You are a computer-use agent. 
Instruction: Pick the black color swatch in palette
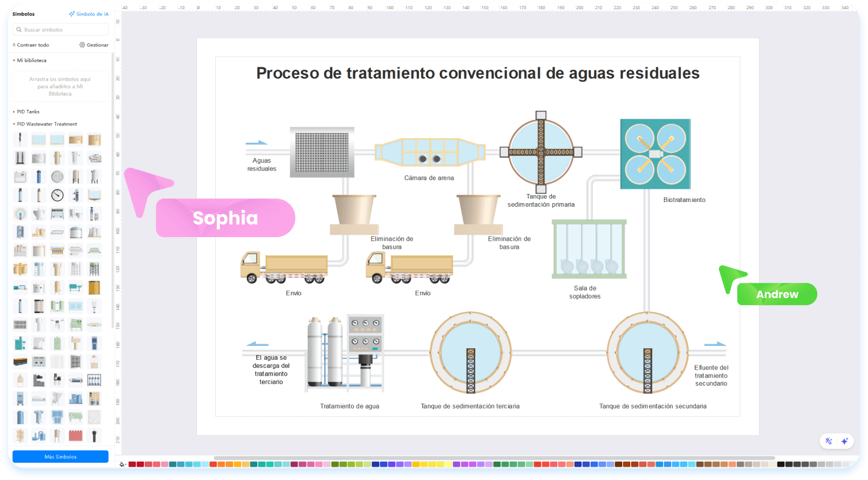[781, 464]
